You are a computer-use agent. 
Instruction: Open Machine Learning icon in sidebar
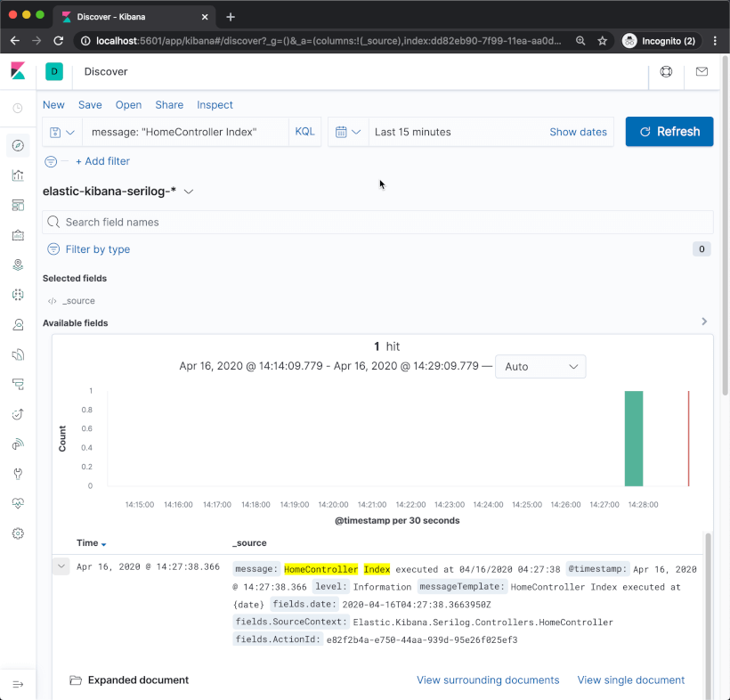point(18,295)
